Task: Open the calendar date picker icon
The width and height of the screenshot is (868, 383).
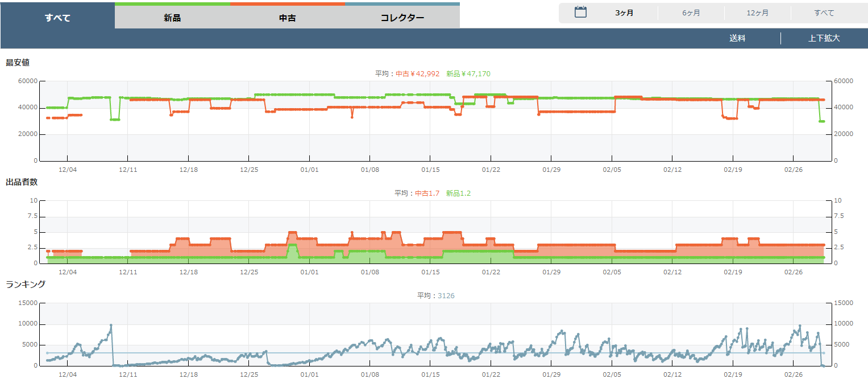Action: click(580, 13)
